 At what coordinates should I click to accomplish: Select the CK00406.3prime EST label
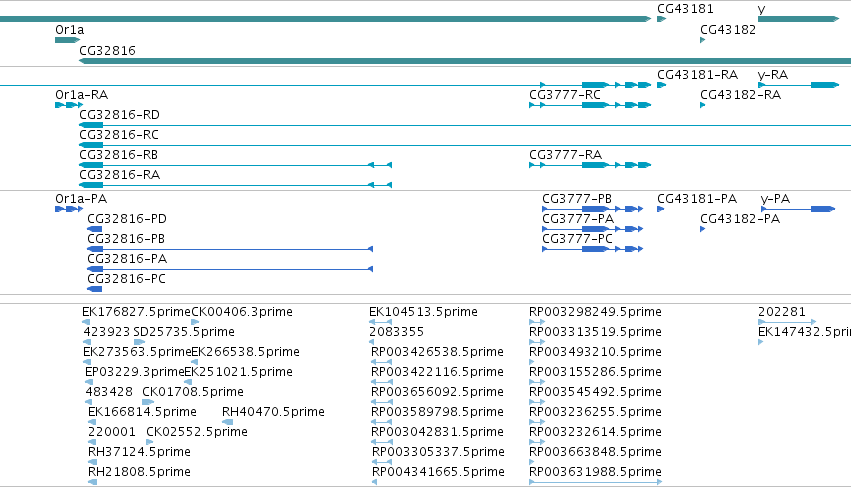pyautogui.click(x=242, y=312)
